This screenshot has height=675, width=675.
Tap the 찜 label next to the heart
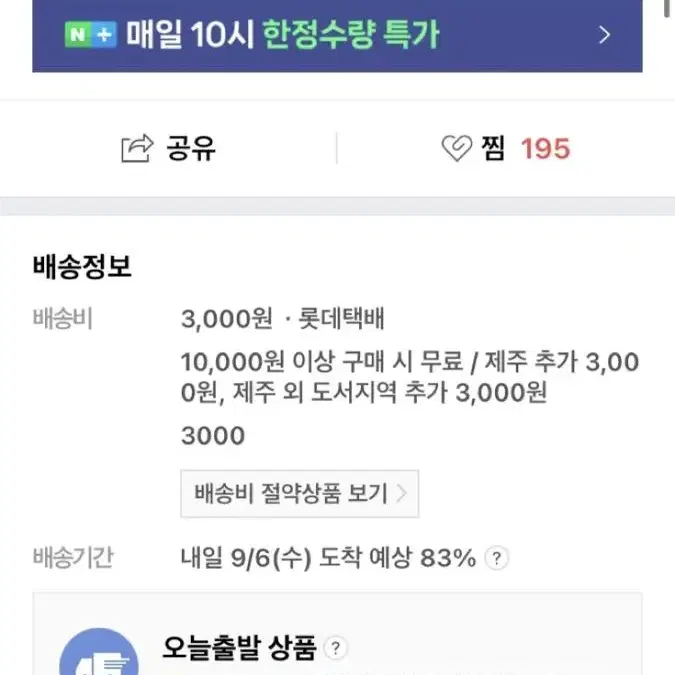point(493,148)
